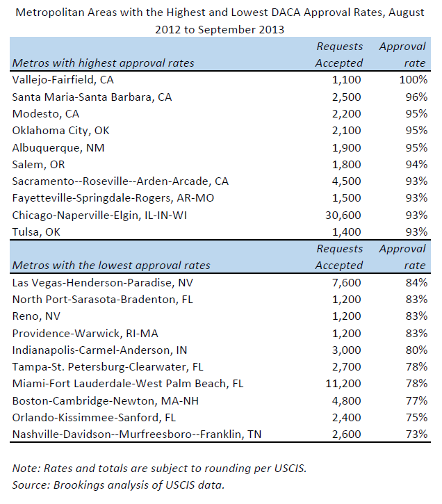Click the Providence-Warwick, RI-MA metro name
This screenshot has width=442, height=504.
pyautogui.click(x=81, y=332)
